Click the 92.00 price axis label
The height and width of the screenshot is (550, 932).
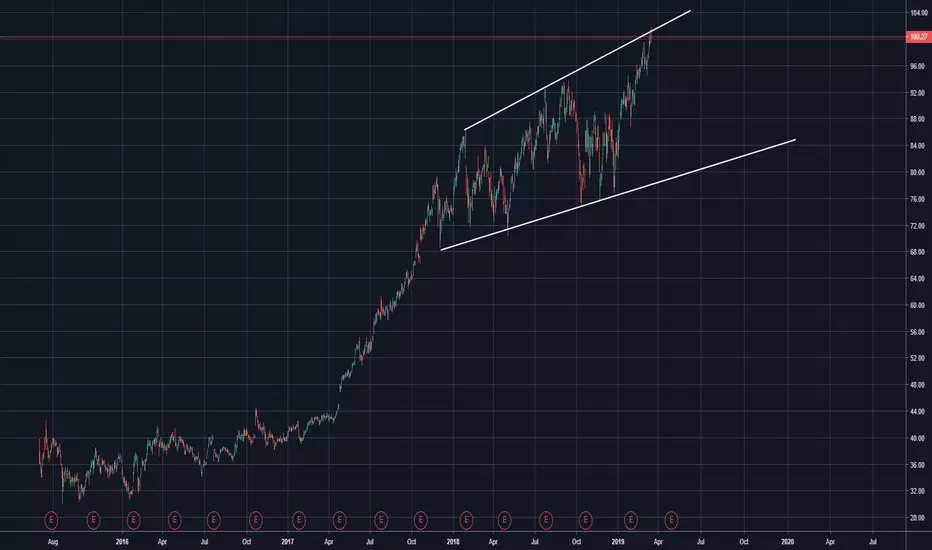(917, 93)
